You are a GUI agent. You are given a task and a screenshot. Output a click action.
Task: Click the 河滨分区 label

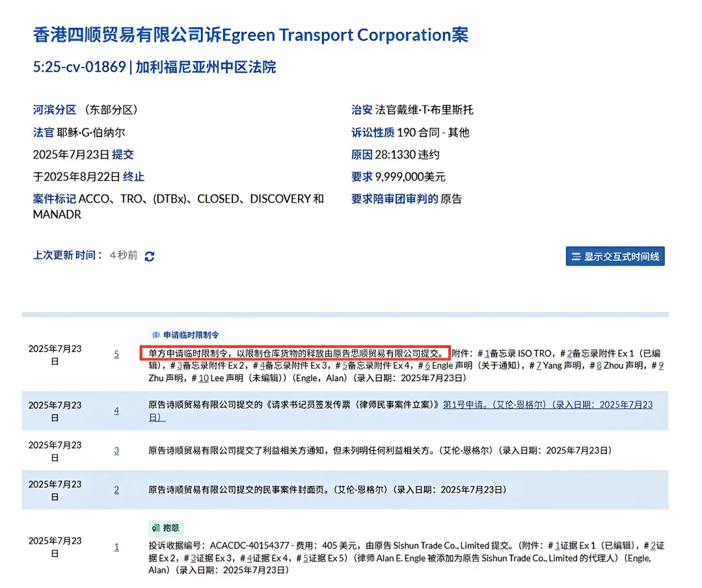[x=55, y=110]
